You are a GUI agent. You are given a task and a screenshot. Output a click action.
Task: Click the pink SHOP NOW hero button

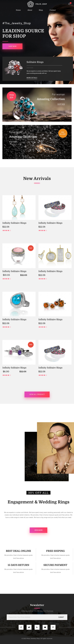tap(12, 46)
